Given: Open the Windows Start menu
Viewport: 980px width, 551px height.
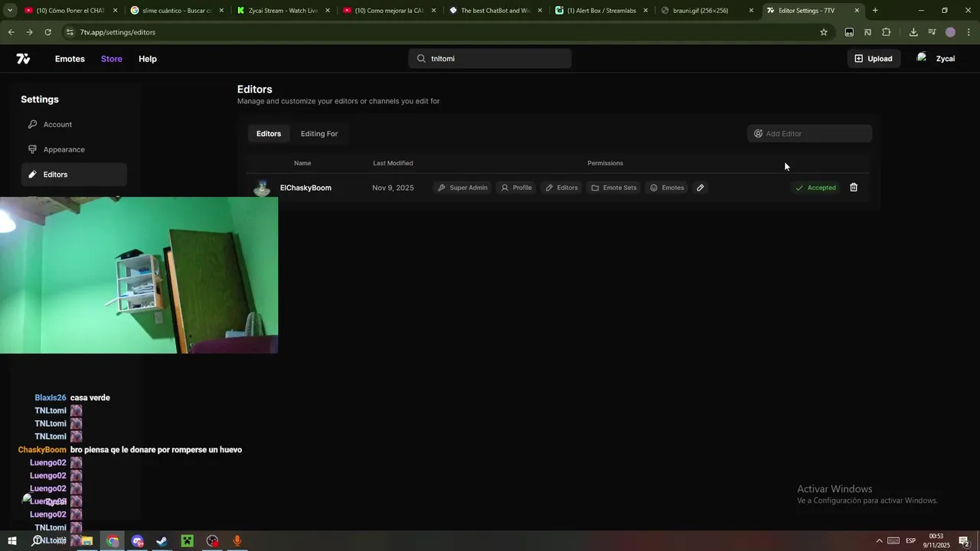Looking at the screenshot, I should click(12, 541).
